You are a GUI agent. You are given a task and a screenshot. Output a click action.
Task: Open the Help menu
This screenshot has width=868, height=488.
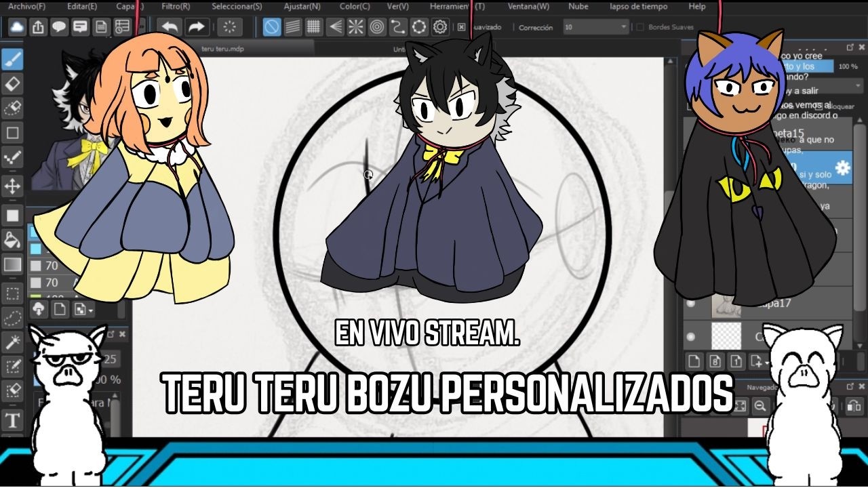[696, 7]
